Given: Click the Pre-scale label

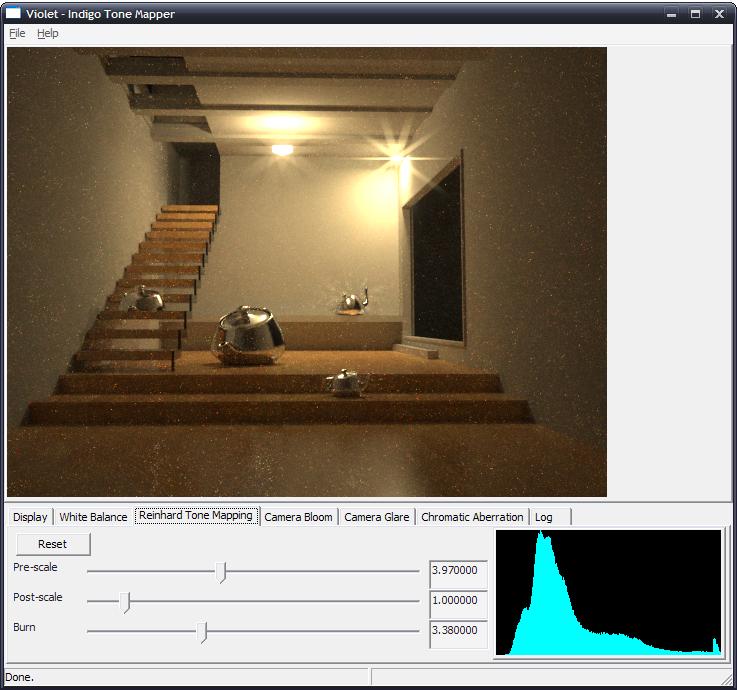Looking at the screenshot, I should 35,567.
